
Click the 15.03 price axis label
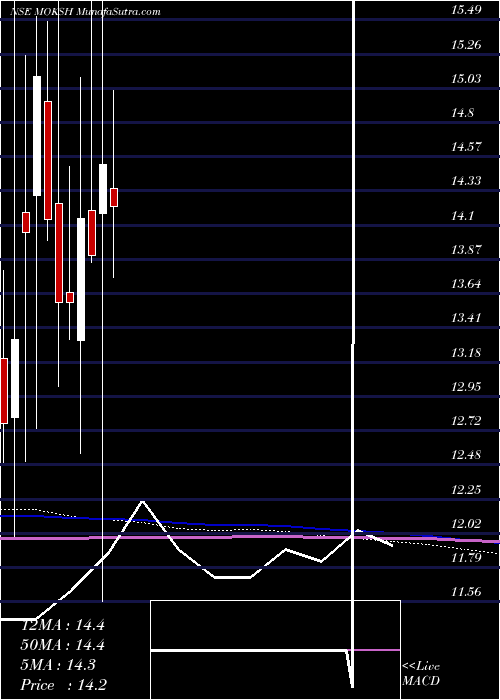[466, 79]
